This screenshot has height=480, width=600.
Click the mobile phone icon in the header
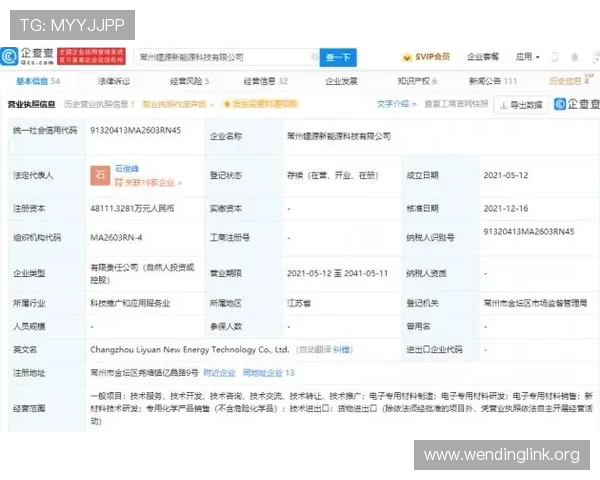click(554, 57)
